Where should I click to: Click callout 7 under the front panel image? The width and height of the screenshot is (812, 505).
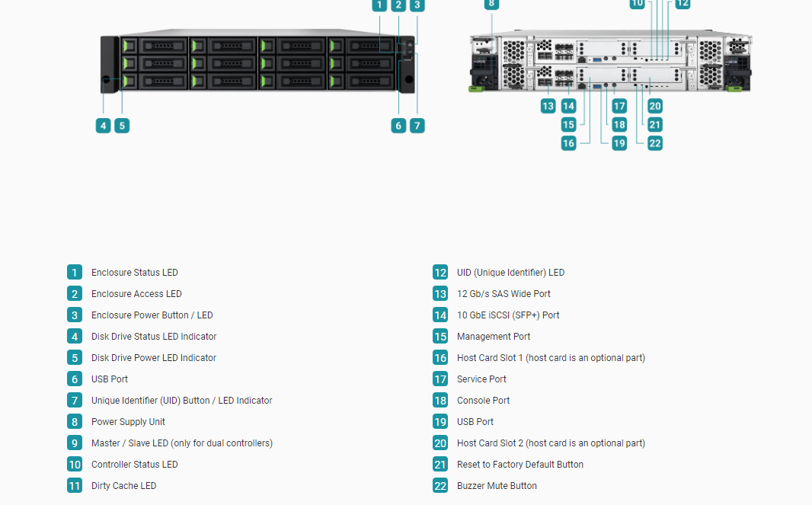417,126
